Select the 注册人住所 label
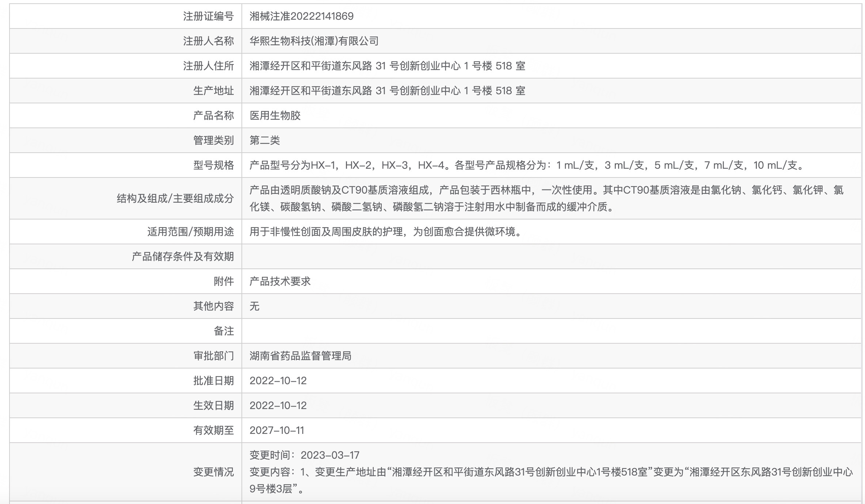 (x=208, y=66)
